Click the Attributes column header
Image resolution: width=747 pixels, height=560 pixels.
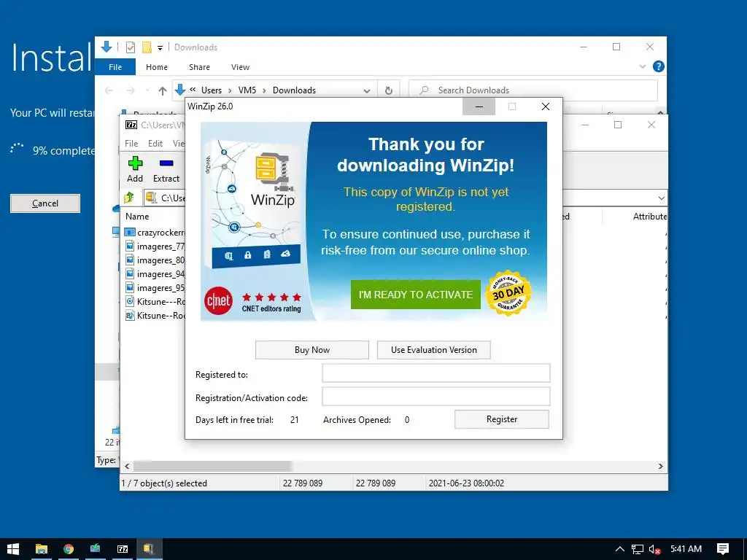tap(650, 216)
